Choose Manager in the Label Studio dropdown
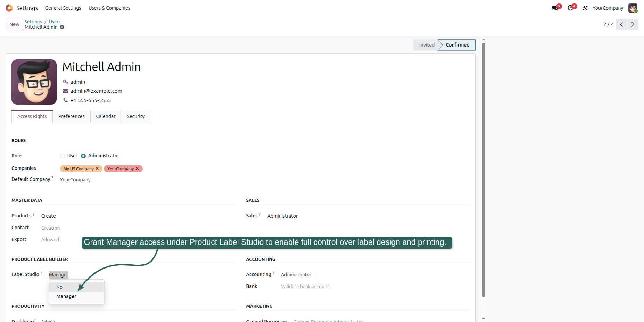Image resolution: width=644 pixels, height=322 pixels. click(77, 296)
